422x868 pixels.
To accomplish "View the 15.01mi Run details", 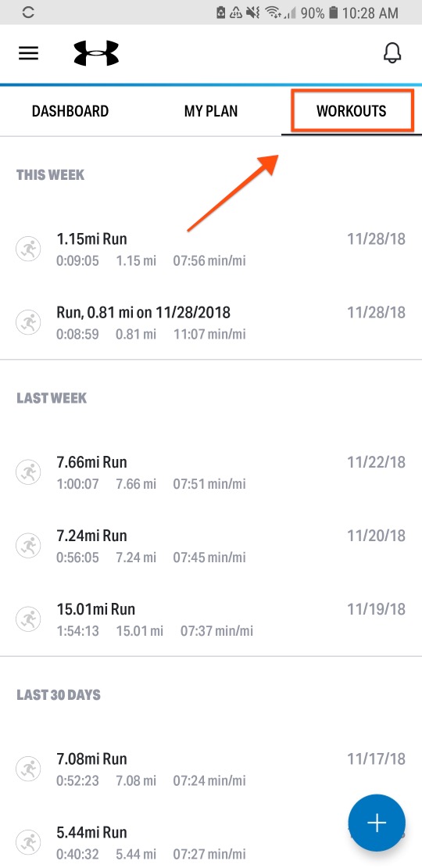I will tap(211, 619).
